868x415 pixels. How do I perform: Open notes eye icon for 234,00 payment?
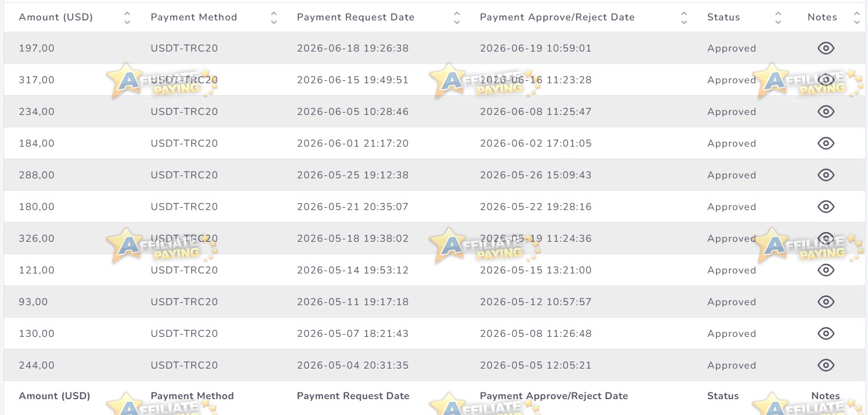tap(826, 112)
